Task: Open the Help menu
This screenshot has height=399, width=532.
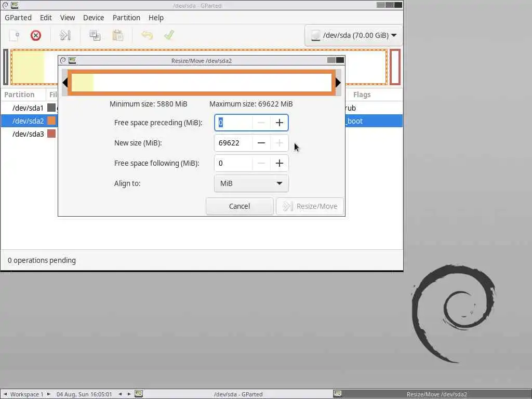Action: 156,18
